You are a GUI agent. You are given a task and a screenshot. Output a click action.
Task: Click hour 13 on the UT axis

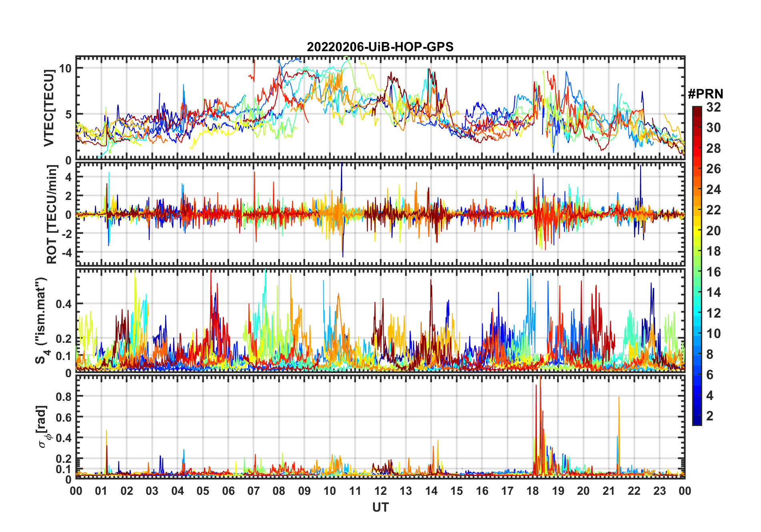(406, 491)
